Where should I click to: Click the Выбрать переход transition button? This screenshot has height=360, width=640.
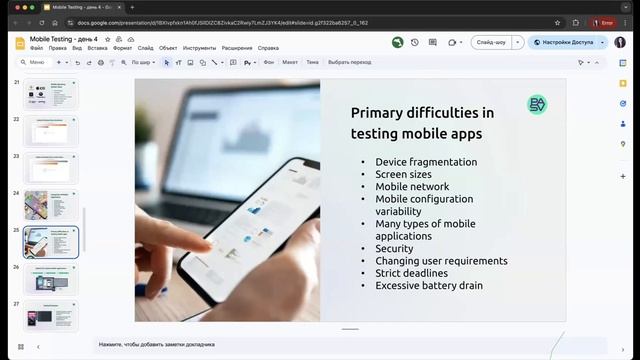[350, 62]
